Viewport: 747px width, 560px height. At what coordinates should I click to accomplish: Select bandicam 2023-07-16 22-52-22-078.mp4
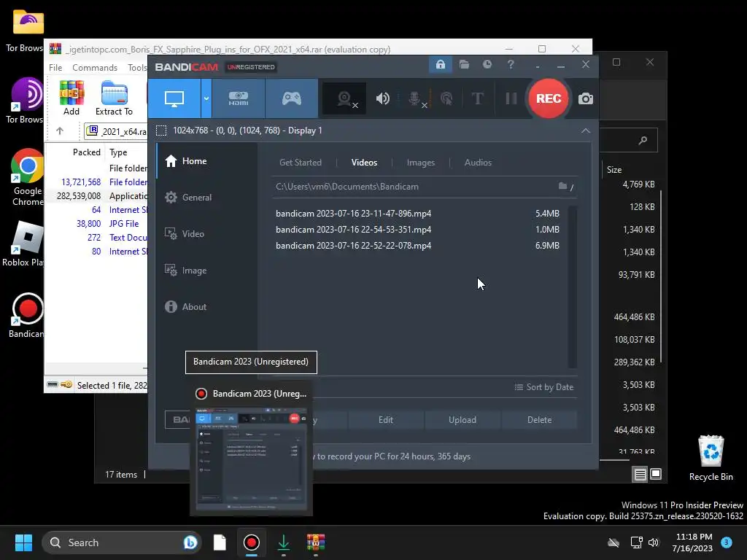click(417, 246)
